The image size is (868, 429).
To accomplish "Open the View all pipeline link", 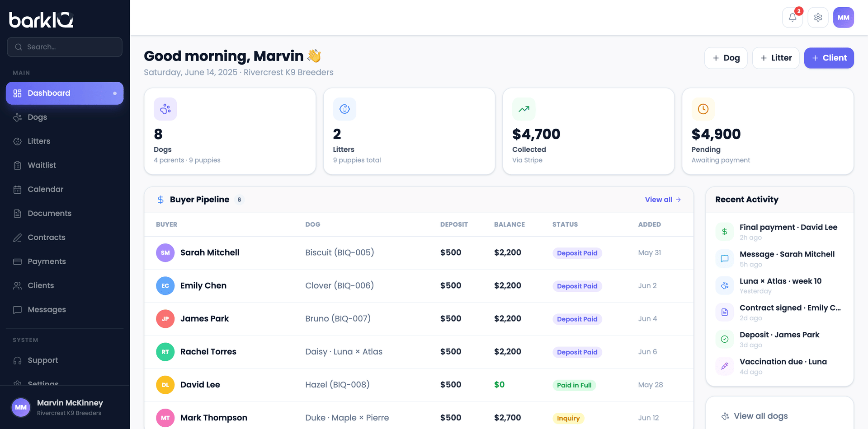I will [x=662, y=199].
